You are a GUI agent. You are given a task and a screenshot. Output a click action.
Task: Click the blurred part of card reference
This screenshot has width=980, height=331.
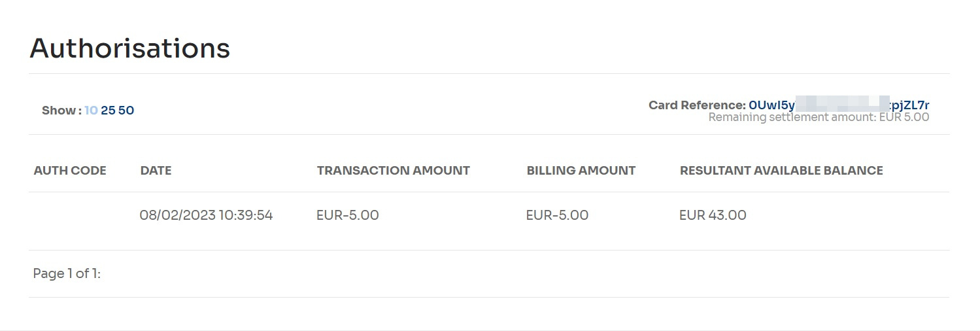[843, 105]
